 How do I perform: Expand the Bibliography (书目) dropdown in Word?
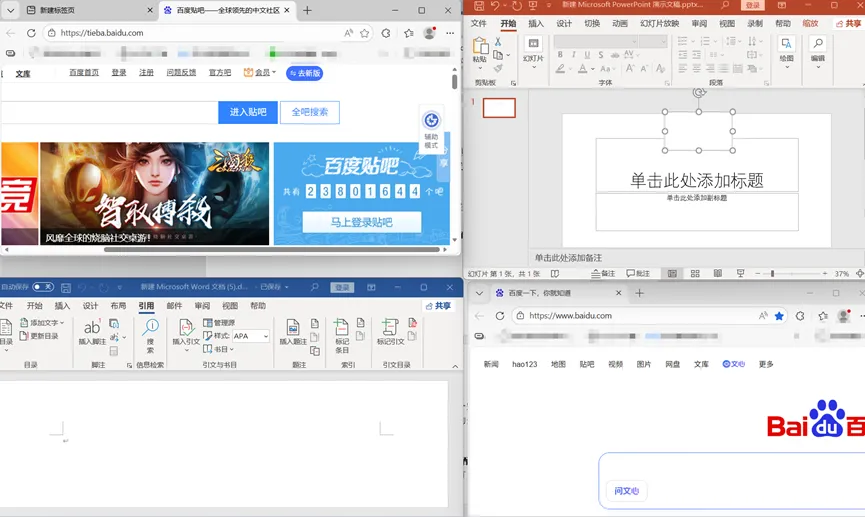click(x=218, y=349)
